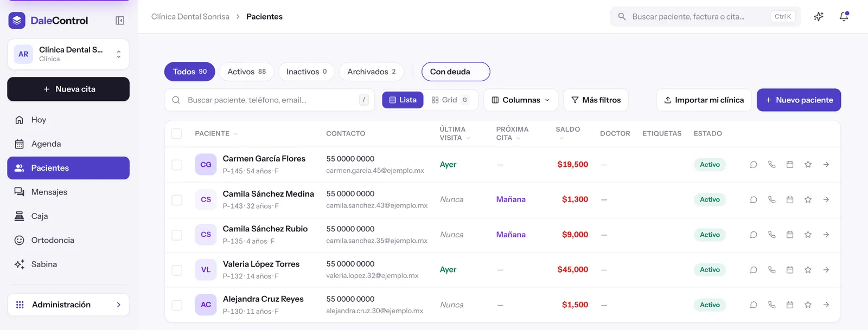Show the Todos 90 tab

(189, 72)
